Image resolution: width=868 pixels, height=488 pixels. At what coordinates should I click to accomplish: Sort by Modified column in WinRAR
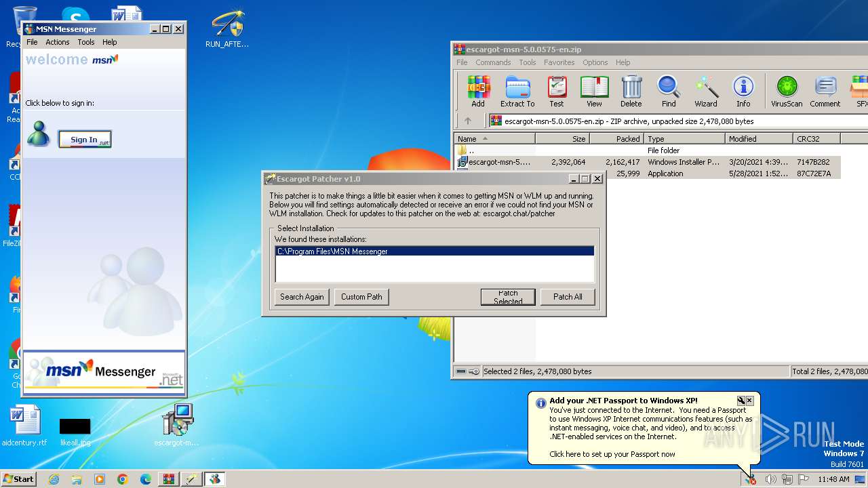759,139
